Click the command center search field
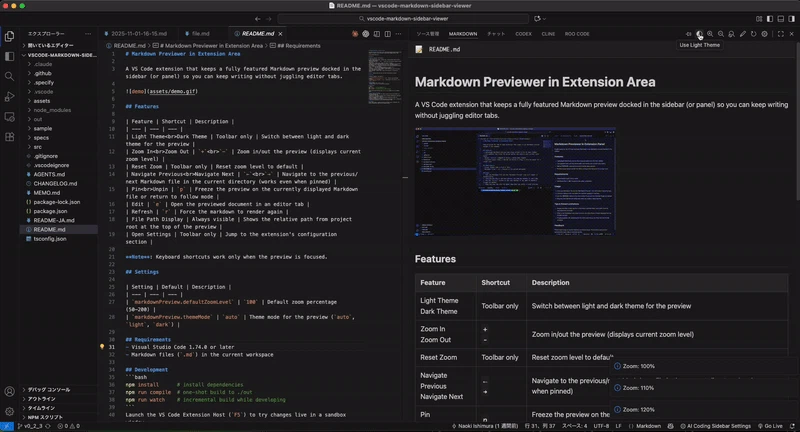 [x=403, y=19]
